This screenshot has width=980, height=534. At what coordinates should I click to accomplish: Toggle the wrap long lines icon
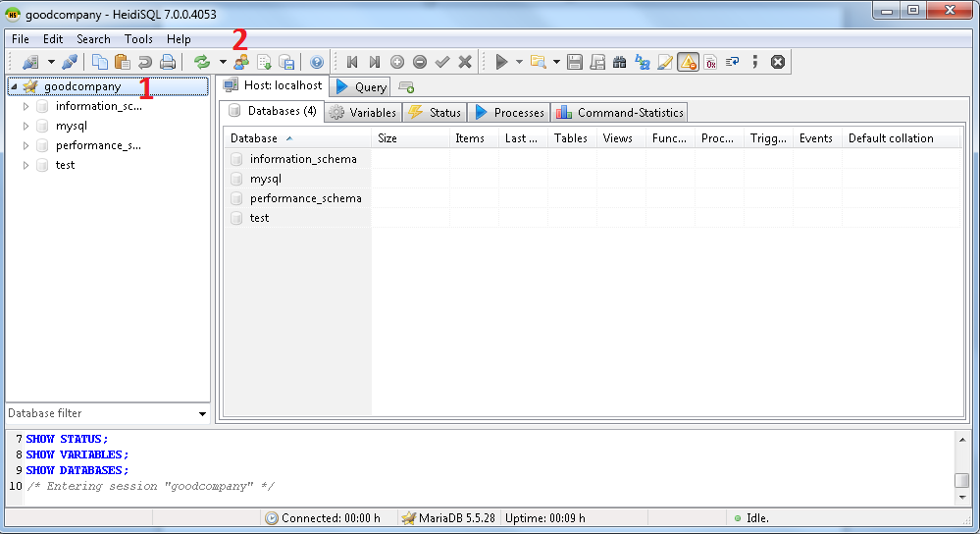733,62
